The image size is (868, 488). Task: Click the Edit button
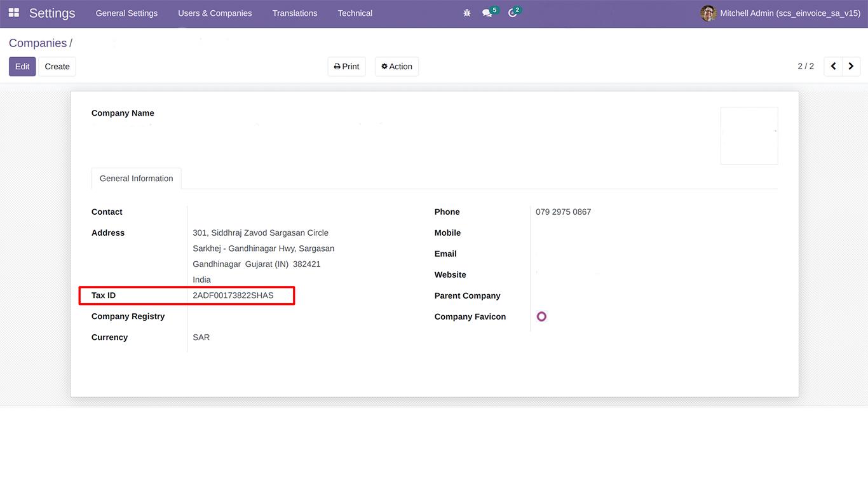pos(22,66)
